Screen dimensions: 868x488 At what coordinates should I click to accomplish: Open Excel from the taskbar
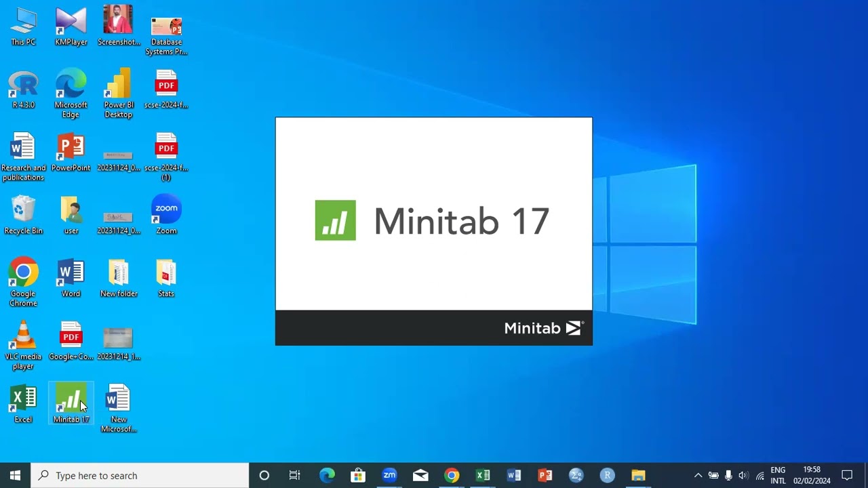[483, 475]
